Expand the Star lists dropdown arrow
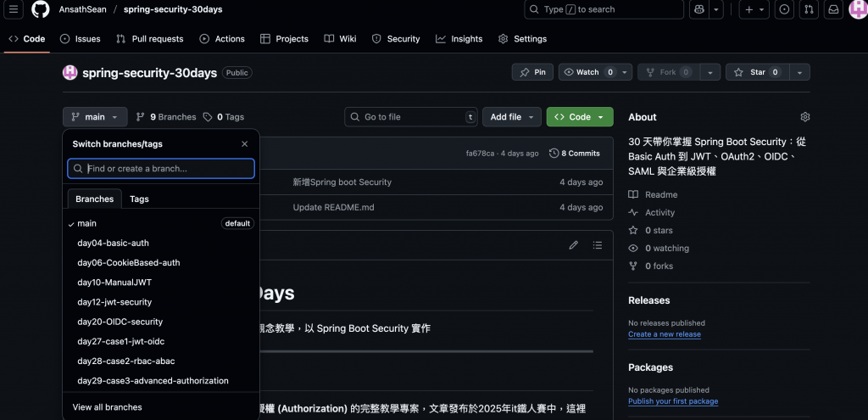Screen dimensions: 868x420 (x=799, y=72)
